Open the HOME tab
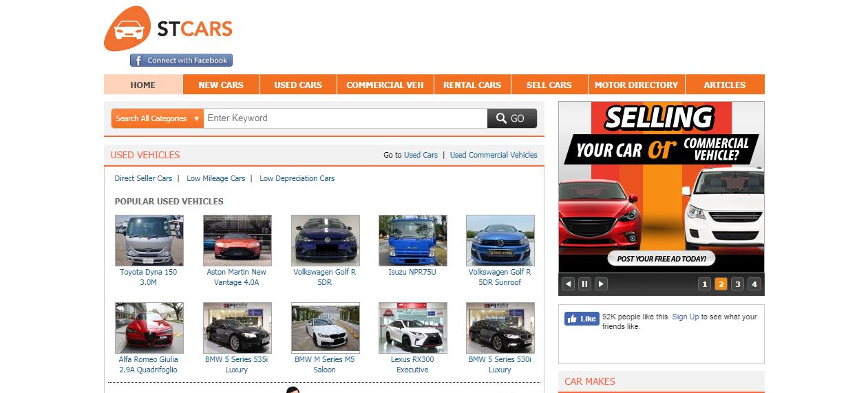 pos(143,85)
